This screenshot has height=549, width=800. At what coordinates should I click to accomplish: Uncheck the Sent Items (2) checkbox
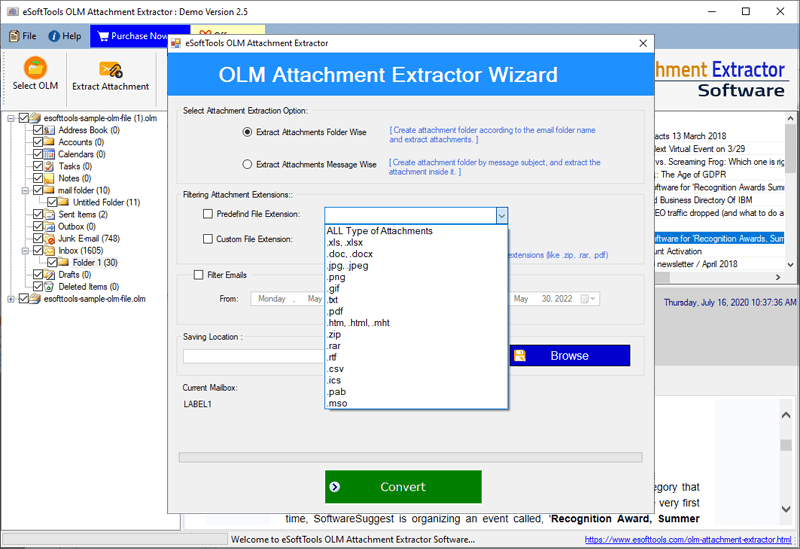pos(38,214)
